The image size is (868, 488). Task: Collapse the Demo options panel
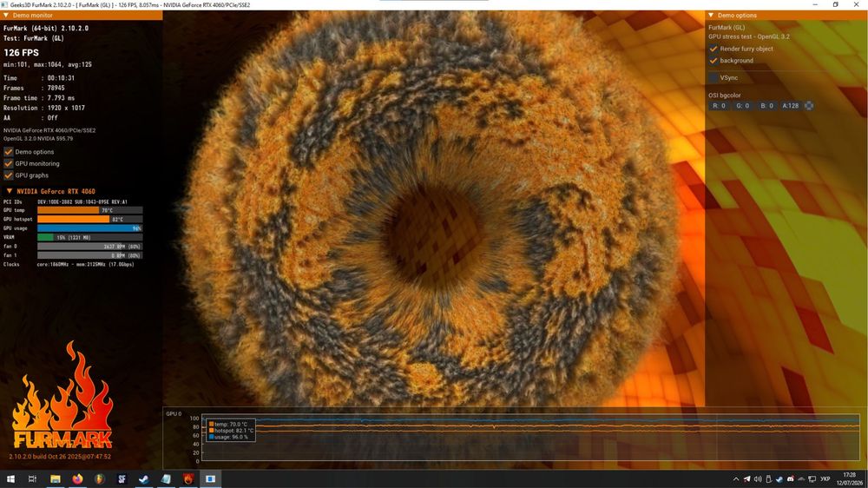[x=712, y=16]
